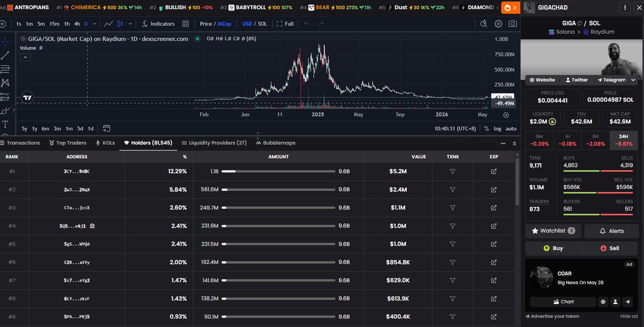The image size is (644, 327).
Task: Open the KOLs tab
Action: 105,143
